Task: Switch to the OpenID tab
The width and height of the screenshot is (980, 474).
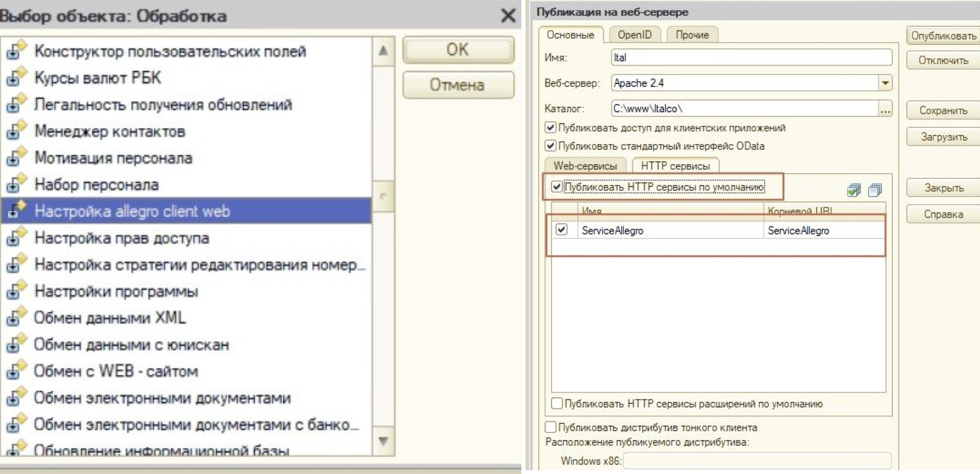Action: point(635,35)
